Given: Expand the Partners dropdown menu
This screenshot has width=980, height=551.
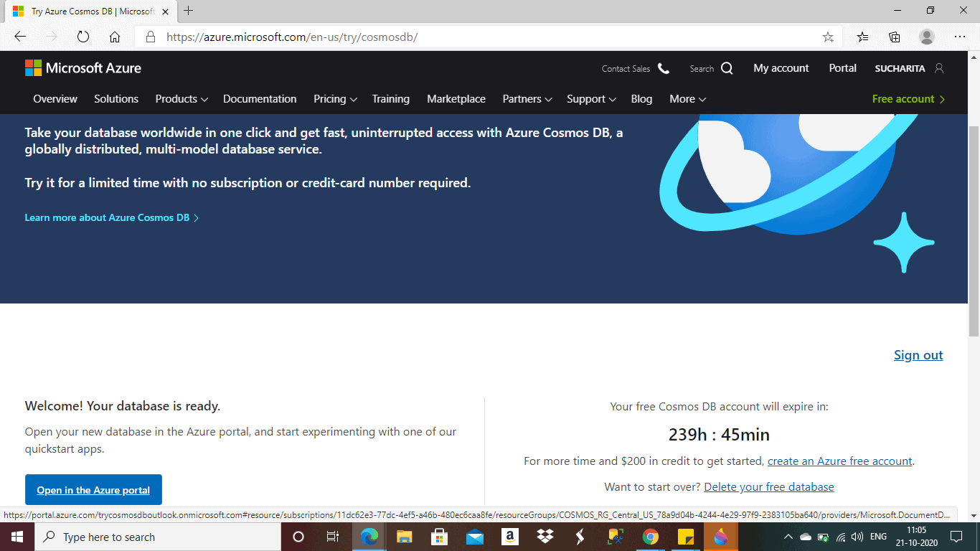Looking at the screenshot, I should point(527,99).
